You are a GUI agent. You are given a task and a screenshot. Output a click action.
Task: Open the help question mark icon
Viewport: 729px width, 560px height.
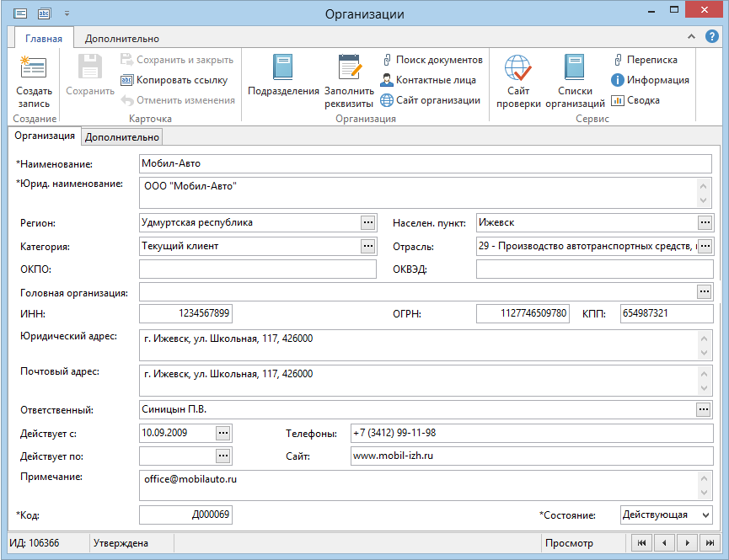(x=712, y=36)
